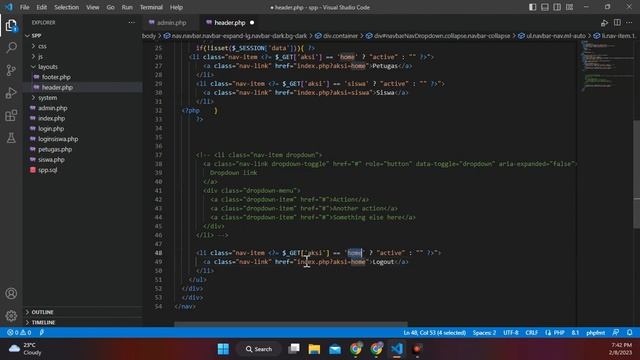Image resolution: width=640 pixels, height=360 pixels.
Task: Change encoding via UTF-8 status item
Action: point(511,333)
